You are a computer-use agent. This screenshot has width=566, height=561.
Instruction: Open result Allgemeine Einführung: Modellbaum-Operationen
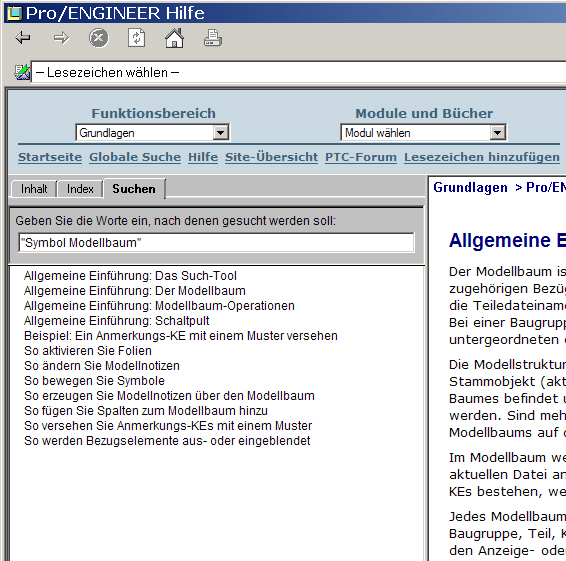(x=159, y=306)
